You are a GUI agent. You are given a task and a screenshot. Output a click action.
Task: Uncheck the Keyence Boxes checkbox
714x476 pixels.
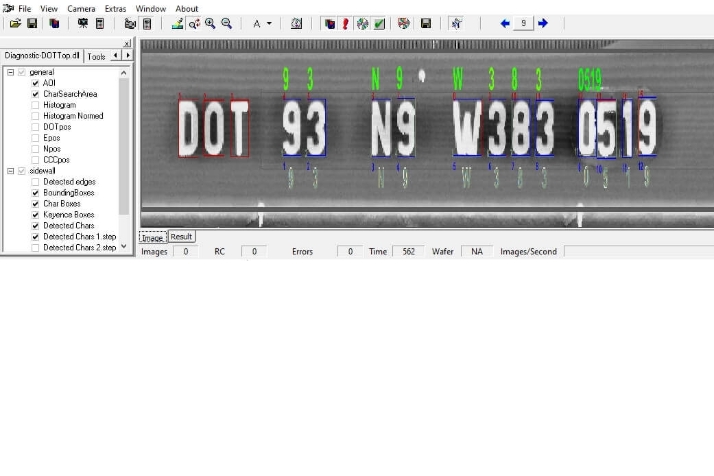pyautogui.click(x=35, y=215)
